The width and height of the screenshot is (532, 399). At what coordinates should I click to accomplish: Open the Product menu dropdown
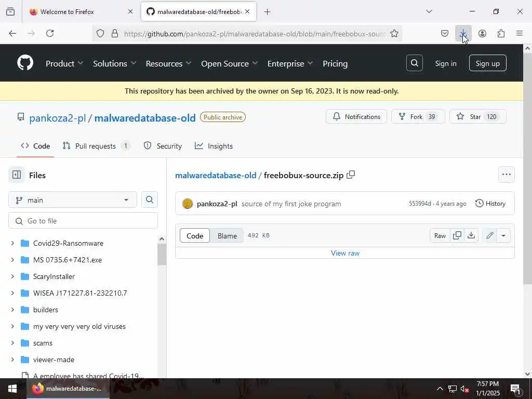[64, 63]
